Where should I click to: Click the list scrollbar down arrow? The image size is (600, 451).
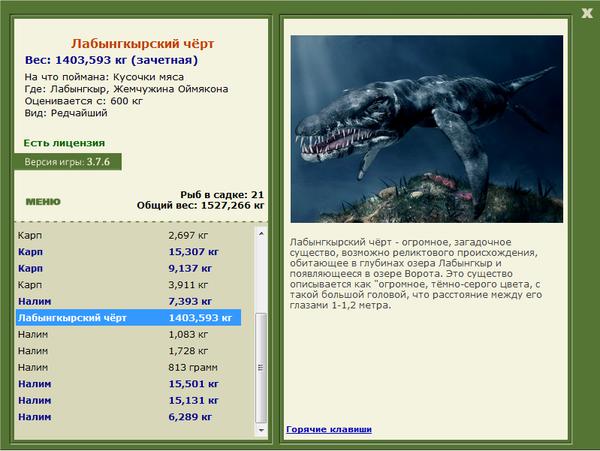point(261,430)
